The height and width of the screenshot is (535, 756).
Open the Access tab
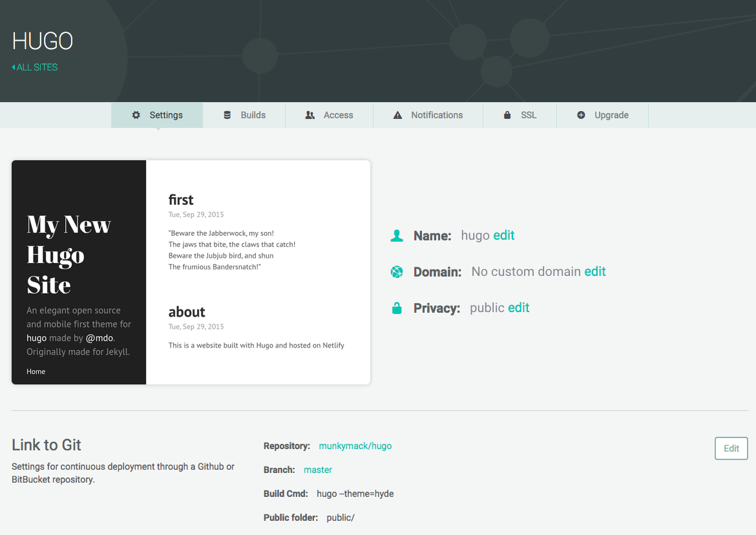(330, 115)
